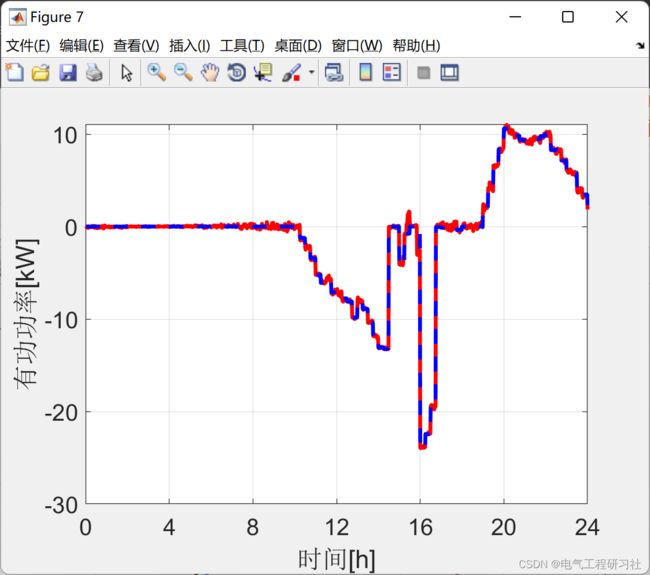Click the Show Plot Tools icon
Image resolution: width=650 pixels, height=575 pixels.
pos(449,73)
